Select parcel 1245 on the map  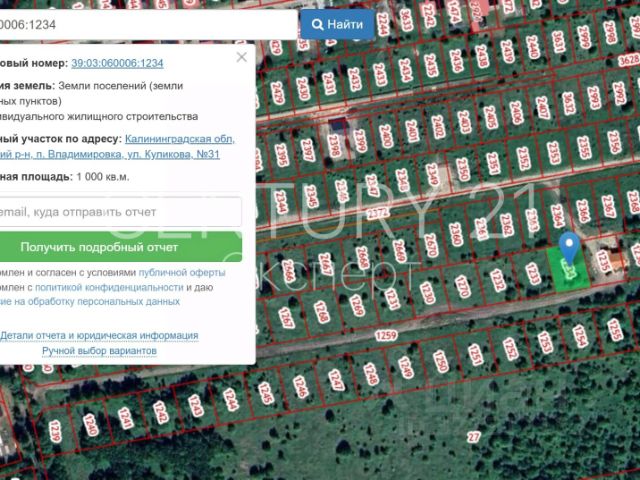[x=266, y=393]
